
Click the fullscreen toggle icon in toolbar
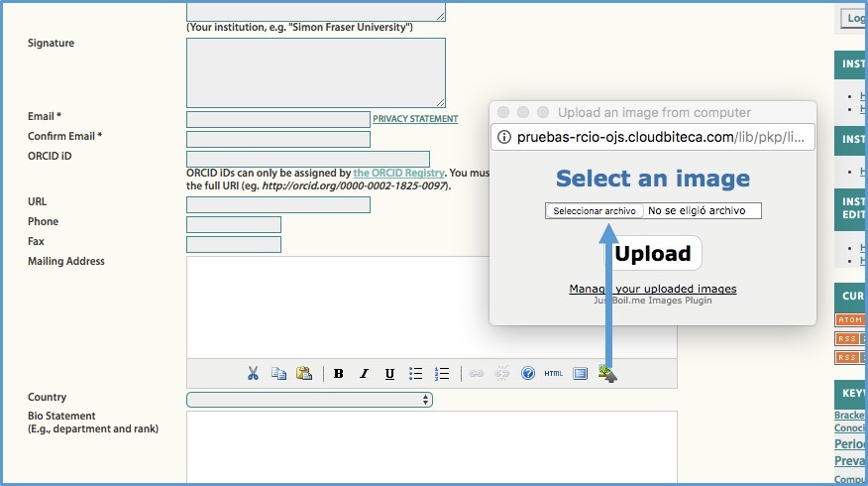(x=580, y=374)
